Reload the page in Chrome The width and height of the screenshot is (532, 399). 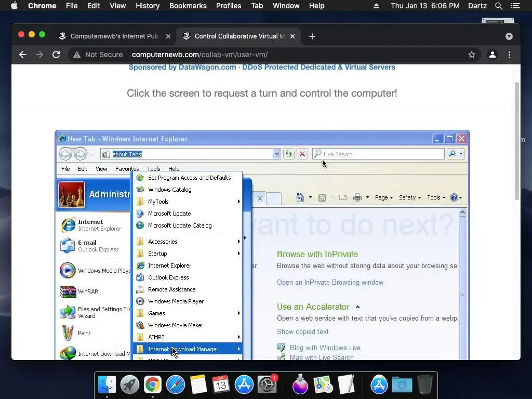tap(56, 55)
